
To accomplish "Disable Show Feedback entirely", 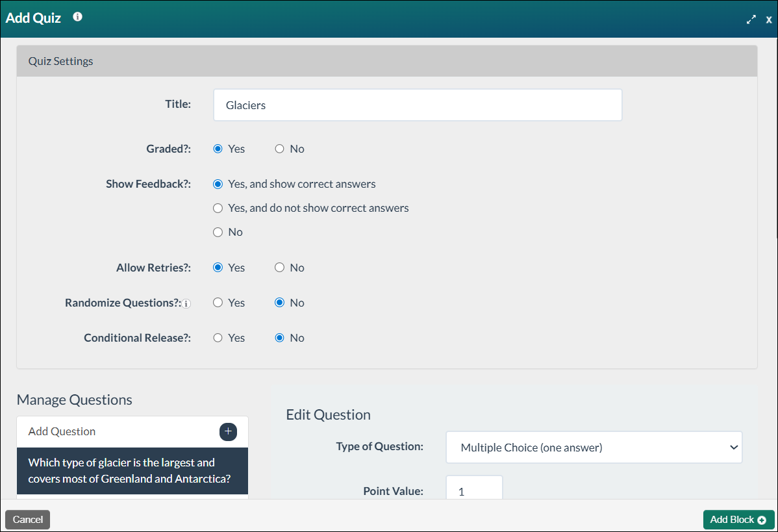I will pos(218,232).
